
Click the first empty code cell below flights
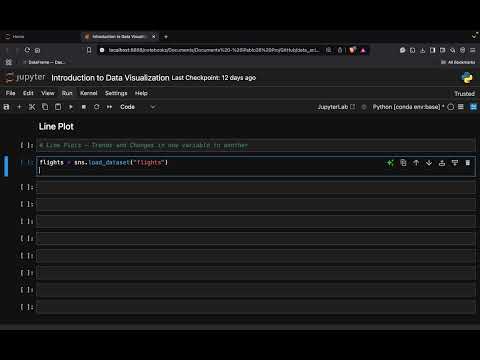coord(256,187)
